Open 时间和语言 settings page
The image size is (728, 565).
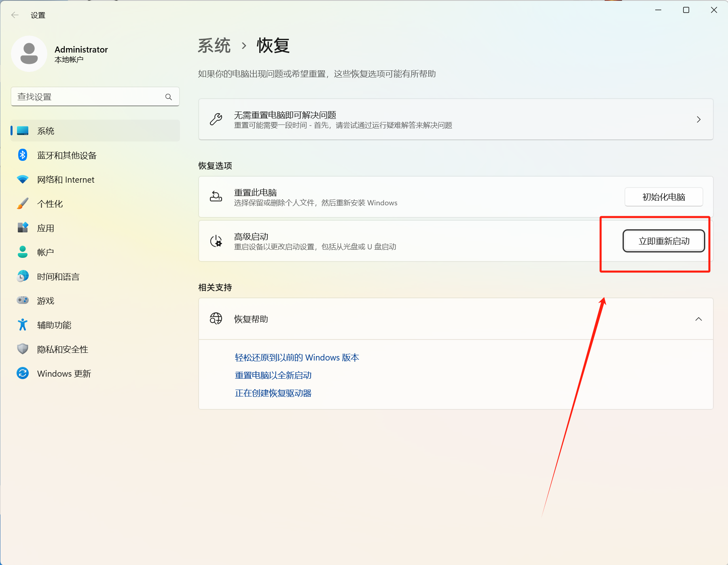(x=95, y=276)
